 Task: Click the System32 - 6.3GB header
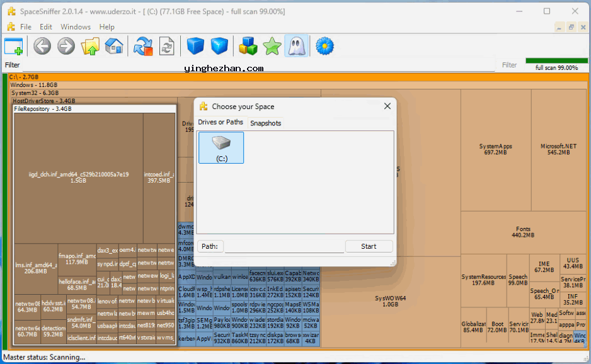coord(166,93)
